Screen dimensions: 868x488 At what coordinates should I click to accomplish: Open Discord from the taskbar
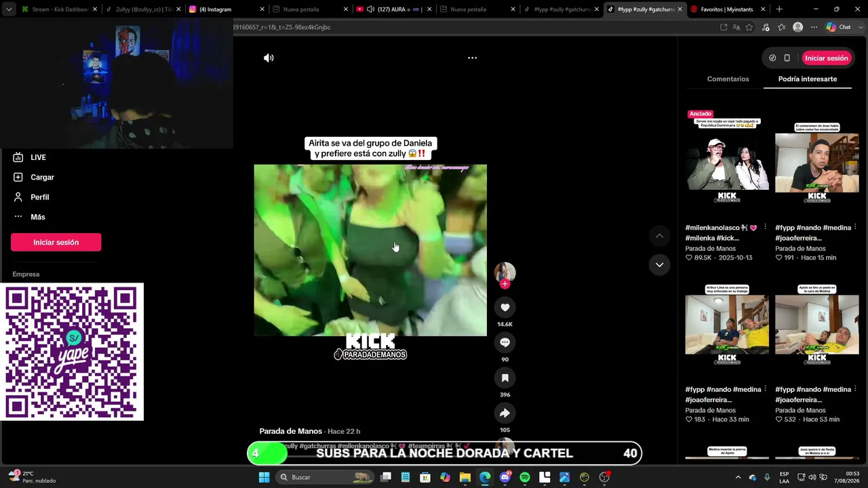pos(505,477)
